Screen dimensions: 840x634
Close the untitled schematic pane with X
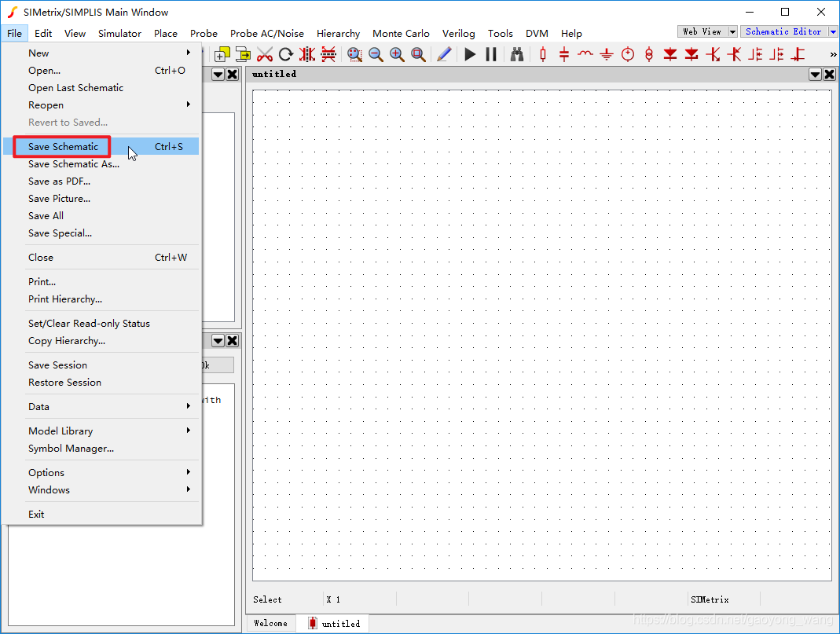(x=829, y=75)
